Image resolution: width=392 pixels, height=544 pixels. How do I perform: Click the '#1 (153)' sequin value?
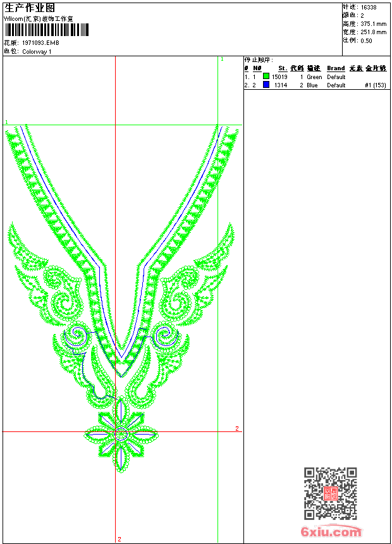(x=376, y=85)
